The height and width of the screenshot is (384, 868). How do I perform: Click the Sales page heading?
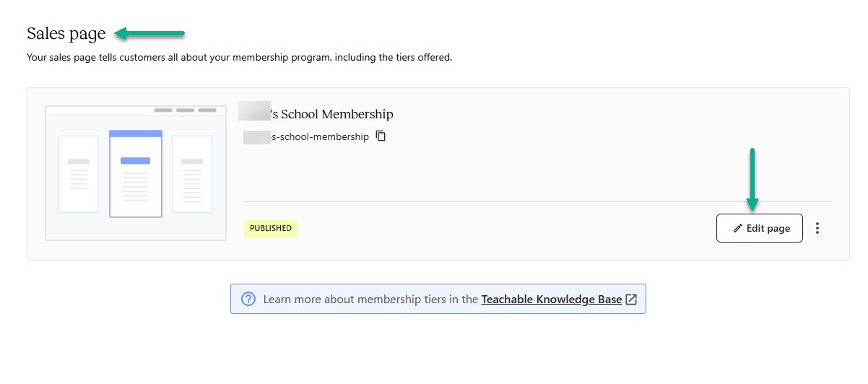click(66, 33)
